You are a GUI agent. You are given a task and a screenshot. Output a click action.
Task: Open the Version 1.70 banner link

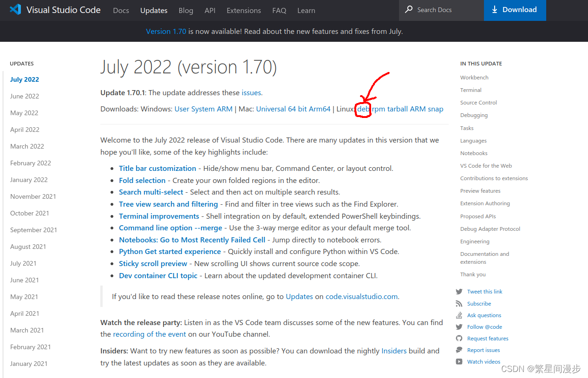[x=166, y=32]
